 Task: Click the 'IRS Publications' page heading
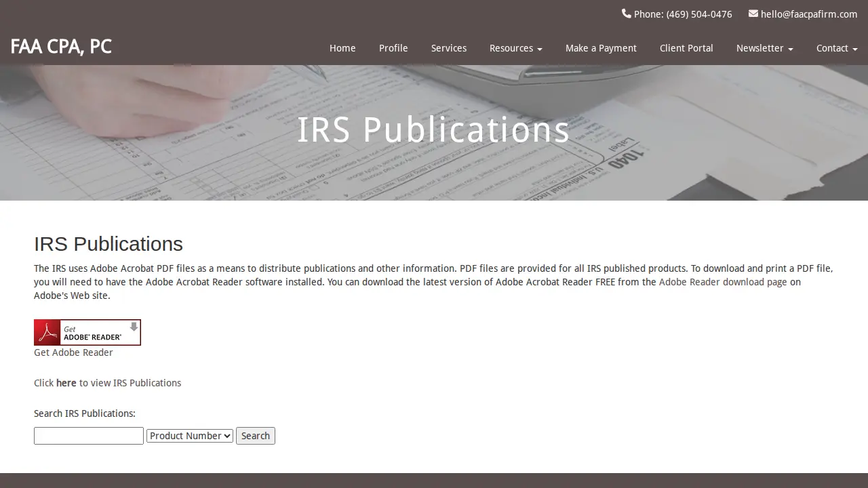click(108, 244)
